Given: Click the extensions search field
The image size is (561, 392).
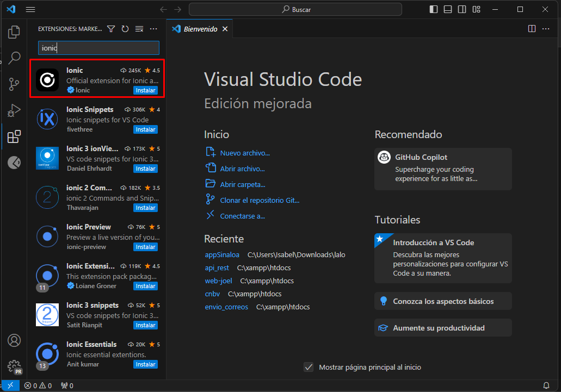Looking at the screenshot, I should (98, 48).
